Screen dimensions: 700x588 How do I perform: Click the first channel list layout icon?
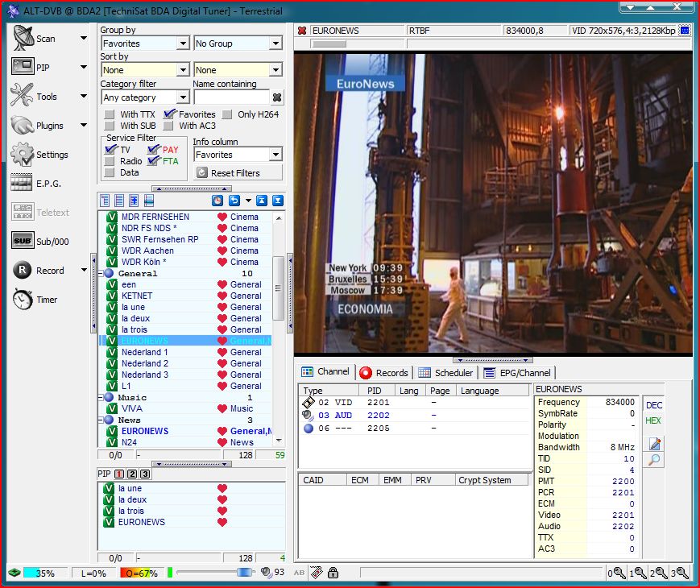pyautogui.click(x=105, y=201)
